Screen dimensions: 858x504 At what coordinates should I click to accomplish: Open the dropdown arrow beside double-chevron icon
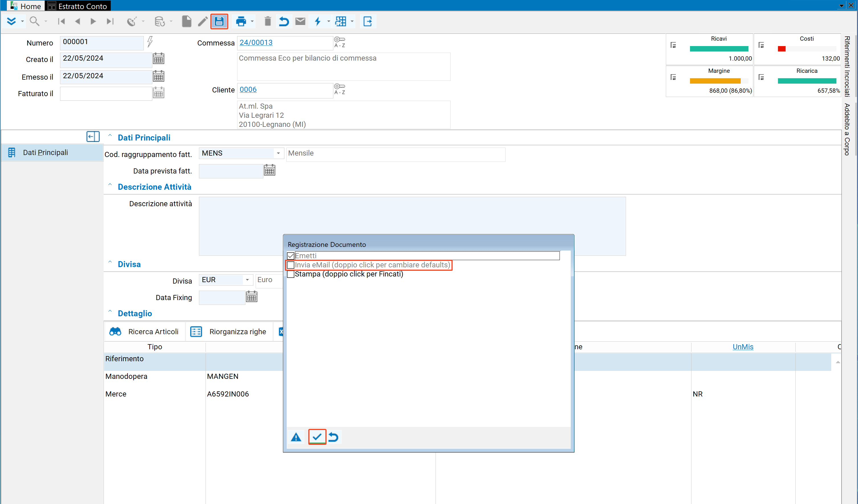pyautogui.click(x=22, y=21)
